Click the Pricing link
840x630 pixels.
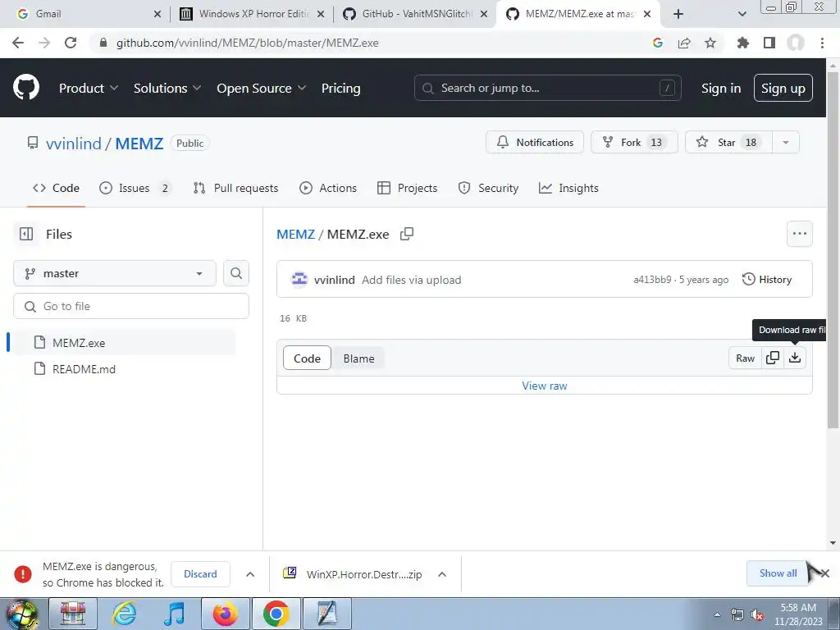tap(340, 88)
